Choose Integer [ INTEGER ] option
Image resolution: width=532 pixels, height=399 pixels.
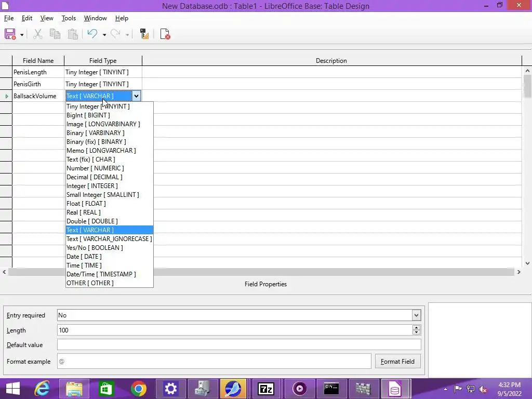click(109, 185)
